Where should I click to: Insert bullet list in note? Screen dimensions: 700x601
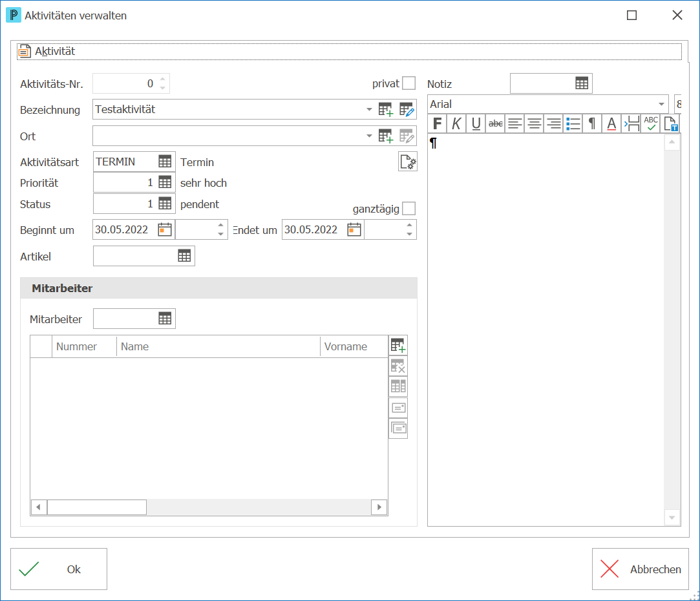573,123
